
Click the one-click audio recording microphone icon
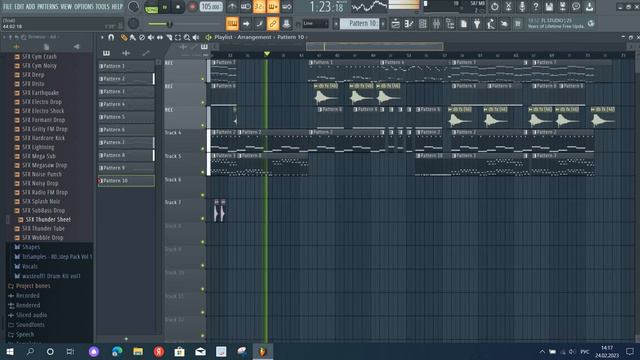coord(522,7)
